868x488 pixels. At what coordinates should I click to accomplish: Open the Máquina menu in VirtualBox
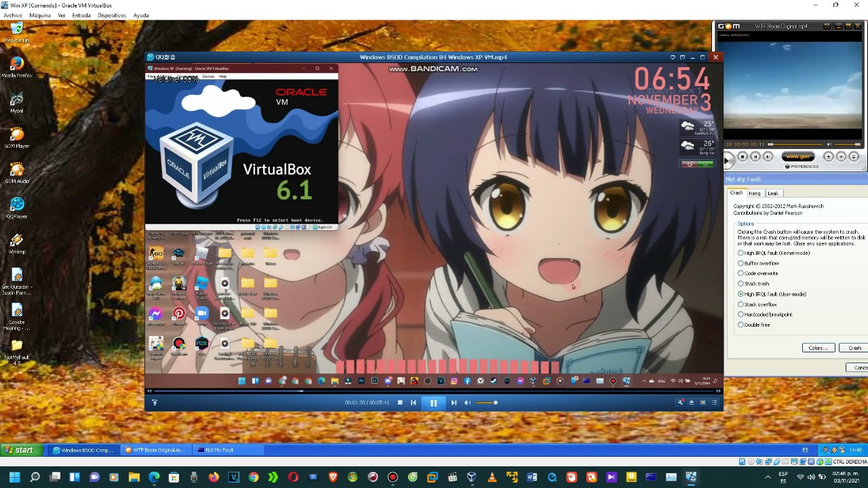40,15
